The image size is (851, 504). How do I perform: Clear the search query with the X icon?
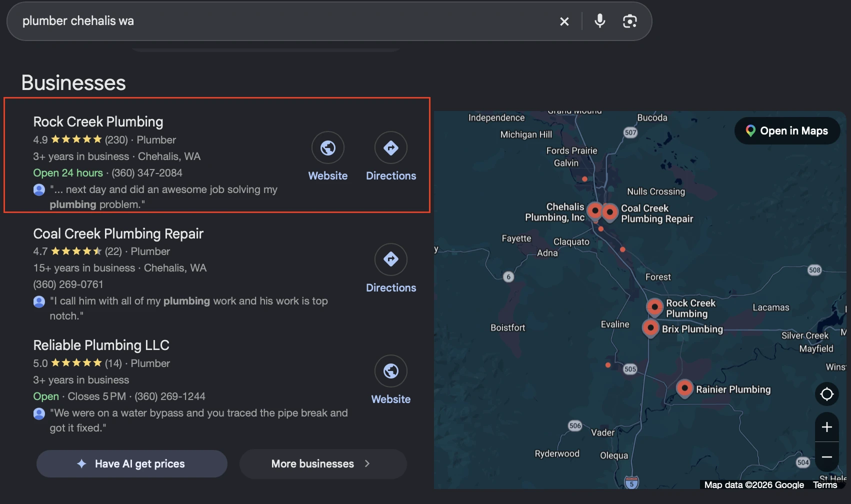pos(564,21)
